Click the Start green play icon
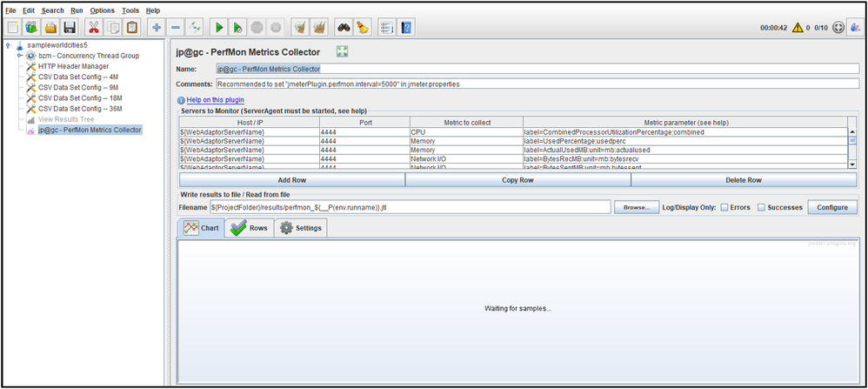 (219, 27)
